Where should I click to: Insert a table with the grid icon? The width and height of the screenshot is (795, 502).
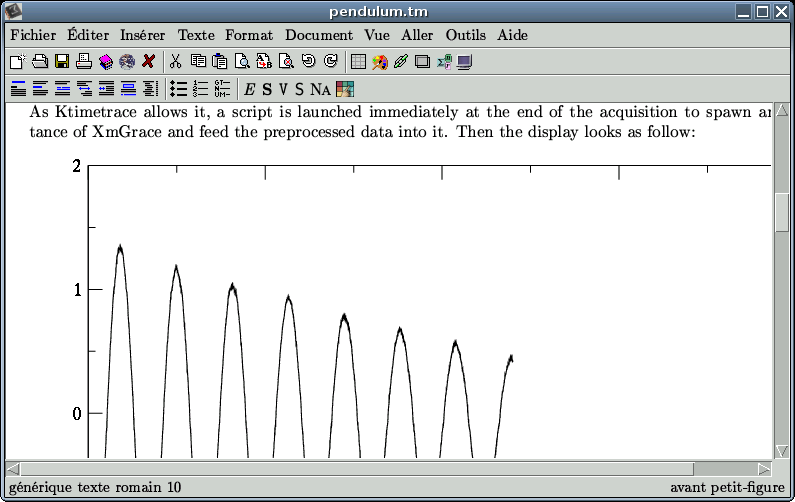pyautogui.click(x=358, y=62)
